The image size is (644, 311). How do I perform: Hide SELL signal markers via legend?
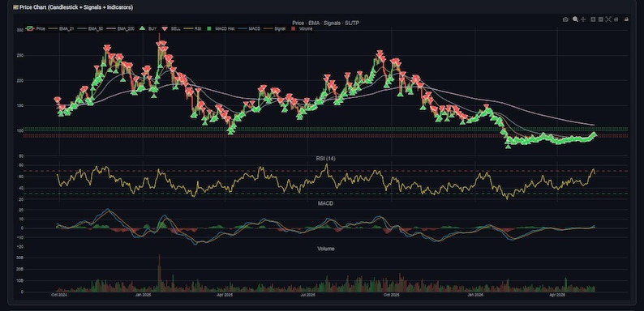point(171,28)
